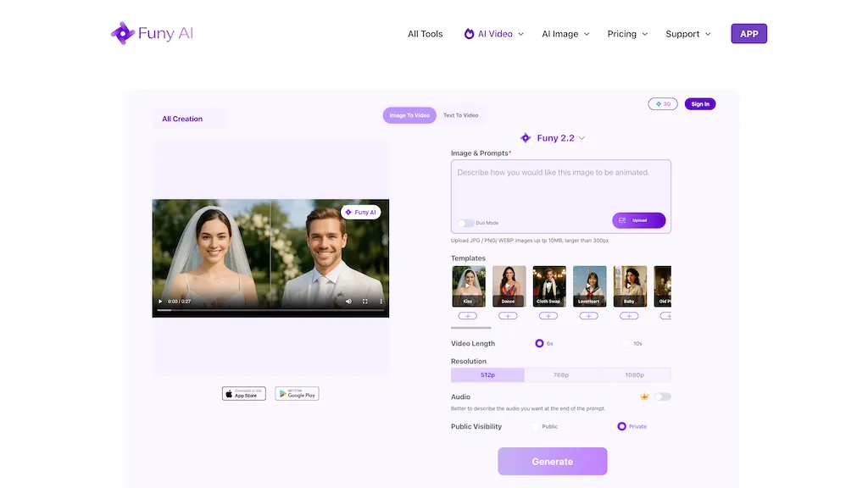The width and height of the screenshot is (868, 488).
Task: Click the Sign In button
Action: 700,104
